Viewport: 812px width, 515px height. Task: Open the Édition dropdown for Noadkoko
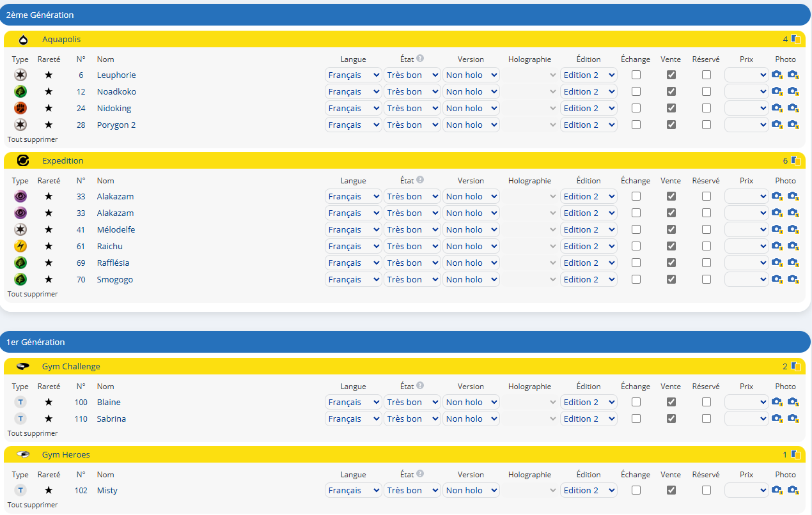coord(588,91)
